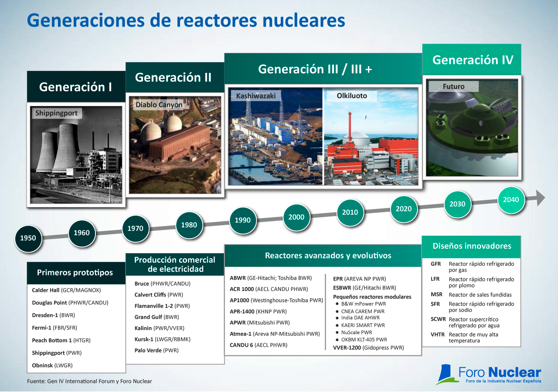
Task: Select Atmea-1 (Areva NP-Mitsubishi PWR) entry
Action: 275,334
